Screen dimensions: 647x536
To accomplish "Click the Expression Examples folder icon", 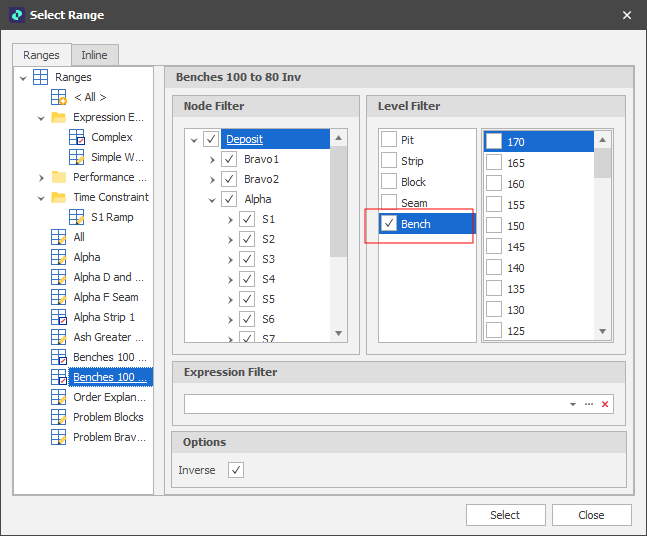I will click(x=59, y=117).
